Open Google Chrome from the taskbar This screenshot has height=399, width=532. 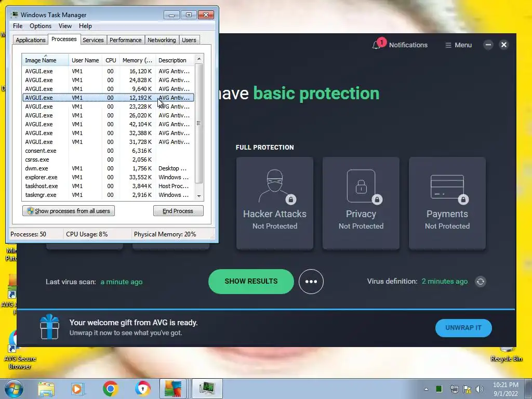tap(110, 389)
